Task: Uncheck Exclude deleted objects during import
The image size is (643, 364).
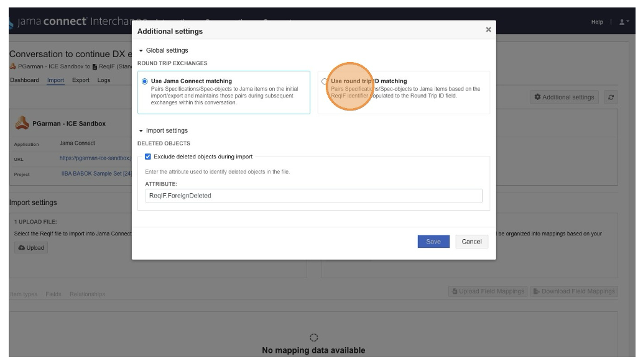Action: 148,157
